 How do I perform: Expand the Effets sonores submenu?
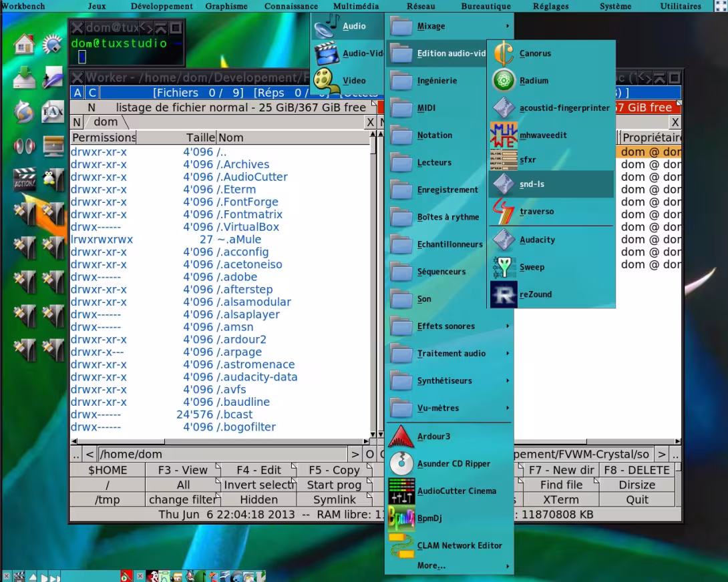click(x=449, y=326)
